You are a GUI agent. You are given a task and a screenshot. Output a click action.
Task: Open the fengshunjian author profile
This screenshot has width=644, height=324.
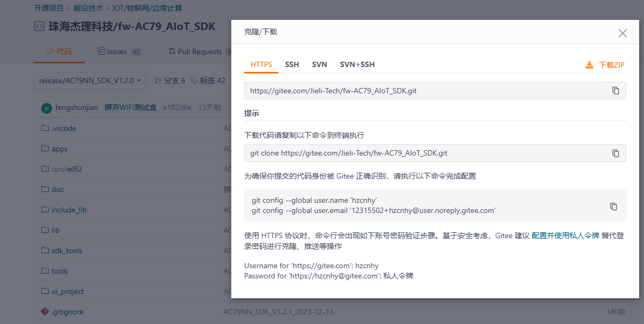pos(77,107)
